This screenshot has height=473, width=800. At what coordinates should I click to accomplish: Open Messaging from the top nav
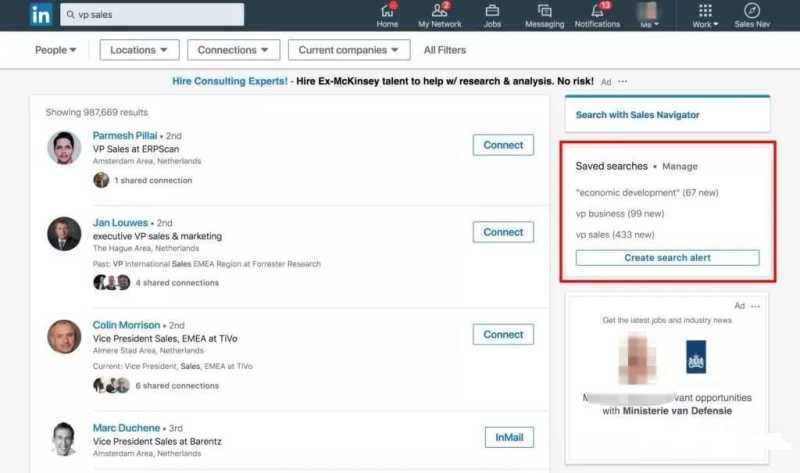(x=544, y=15)
